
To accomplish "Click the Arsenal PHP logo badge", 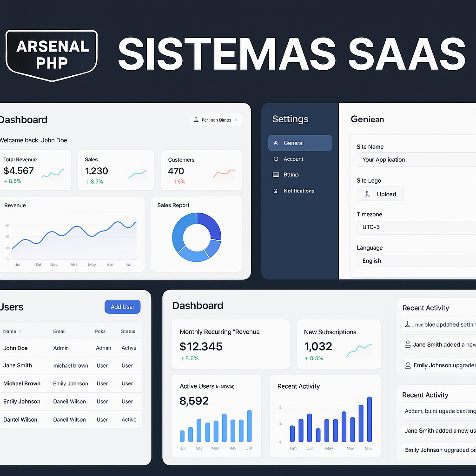I will (51, 54).
